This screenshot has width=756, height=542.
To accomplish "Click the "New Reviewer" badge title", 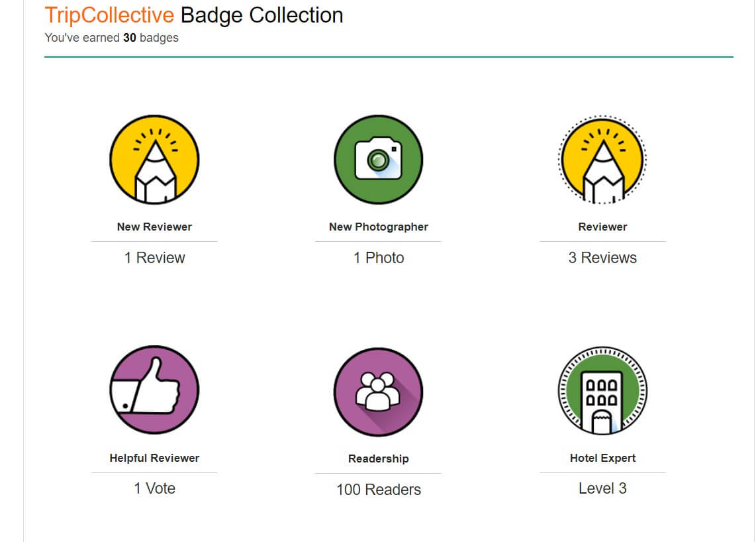I will [x=154, y=227].
